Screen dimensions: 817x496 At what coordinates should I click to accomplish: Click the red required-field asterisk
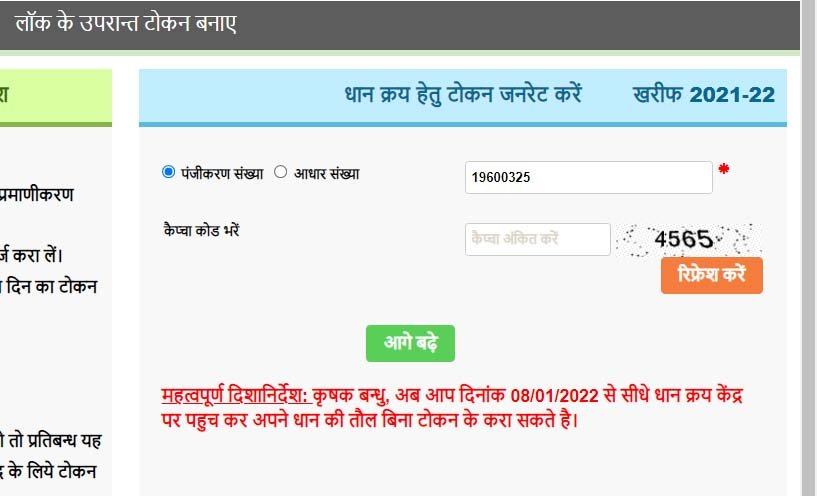tap(723, 169)
